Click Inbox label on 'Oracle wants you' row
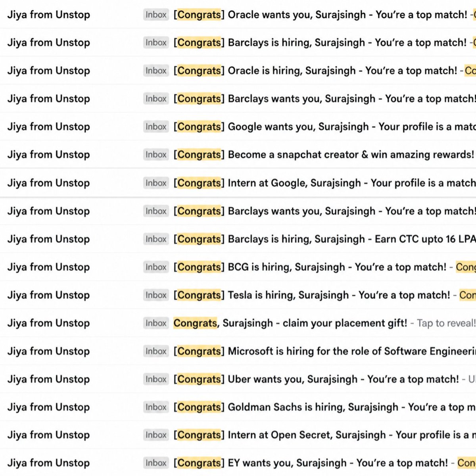The height and width of the screenshot is (476, 476). (x=156, y=15)
